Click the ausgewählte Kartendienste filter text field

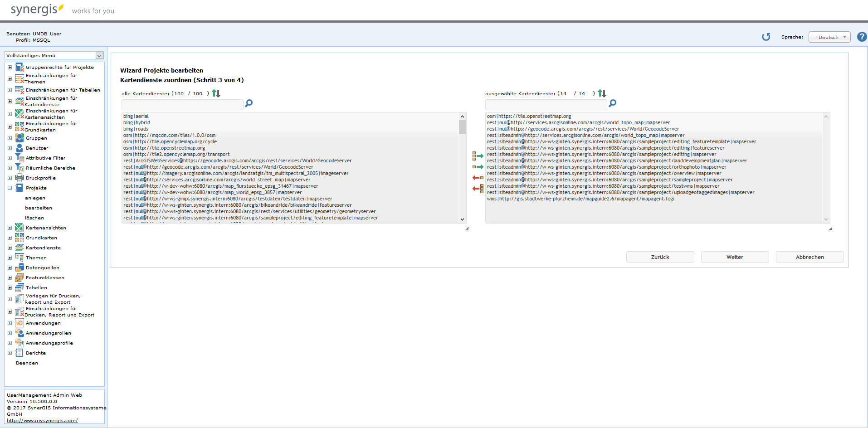pos(546,105)
